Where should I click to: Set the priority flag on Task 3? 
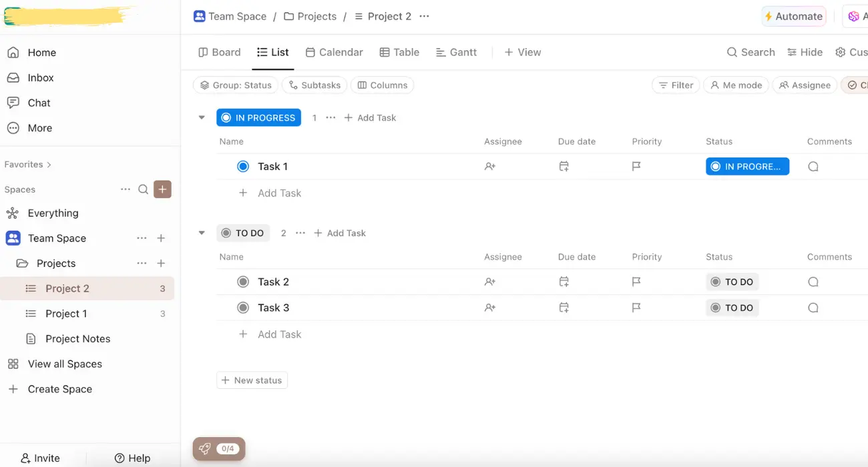pyautogui.click(x=636, y=308)
